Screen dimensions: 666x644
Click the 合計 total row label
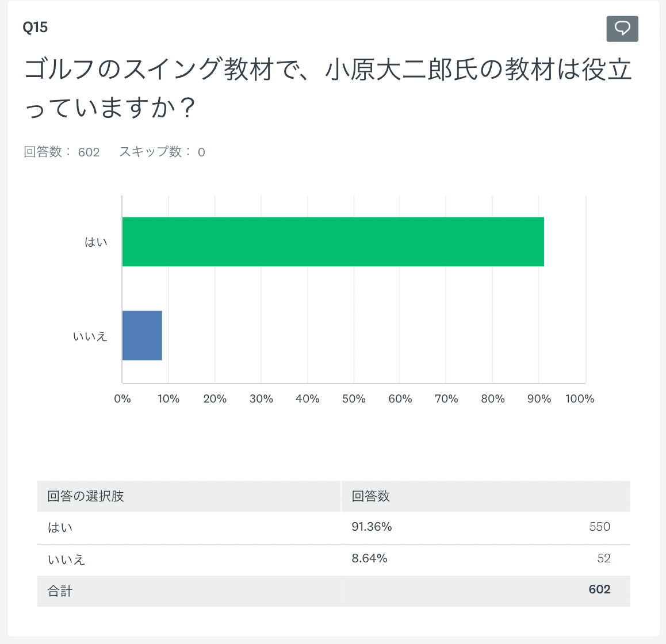tap(60, 591)
